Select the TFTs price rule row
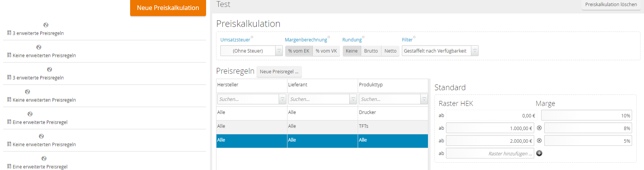The width and height of the screenshot is (644, 170). click(322, 126)
